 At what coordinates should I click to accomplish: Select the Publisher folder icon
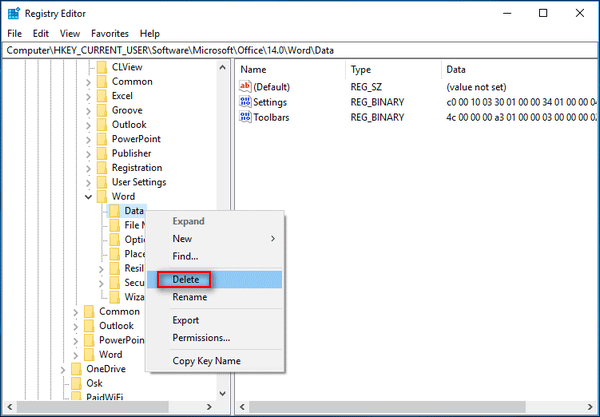click(x=101, y=153)
